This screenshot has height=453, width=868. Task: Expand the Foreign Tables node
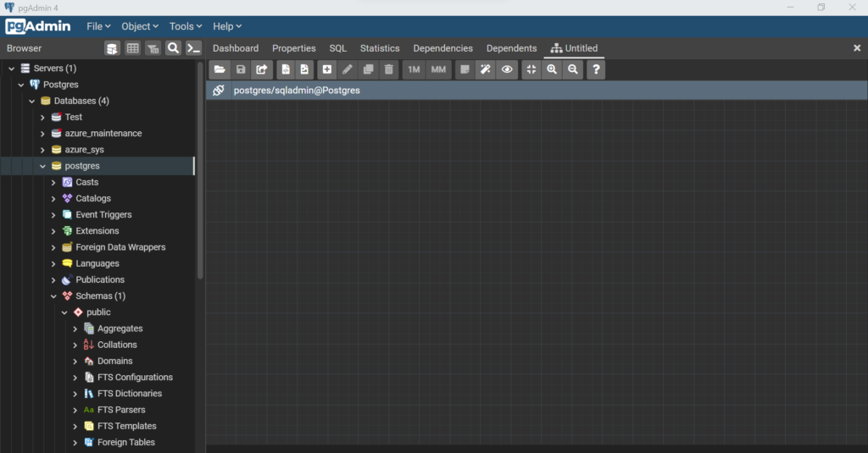coord(75,443)
